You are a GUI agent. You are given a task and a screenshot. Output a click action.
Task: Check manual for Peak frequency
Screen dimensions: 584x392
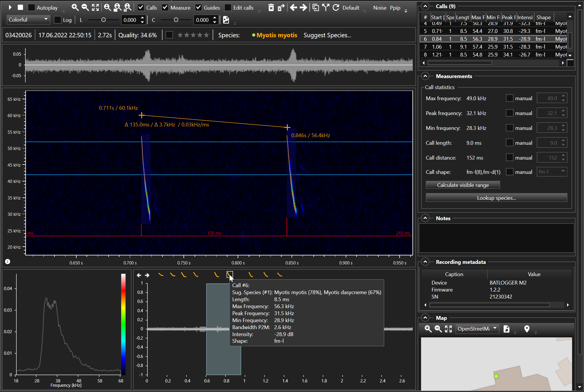[509, 113]
